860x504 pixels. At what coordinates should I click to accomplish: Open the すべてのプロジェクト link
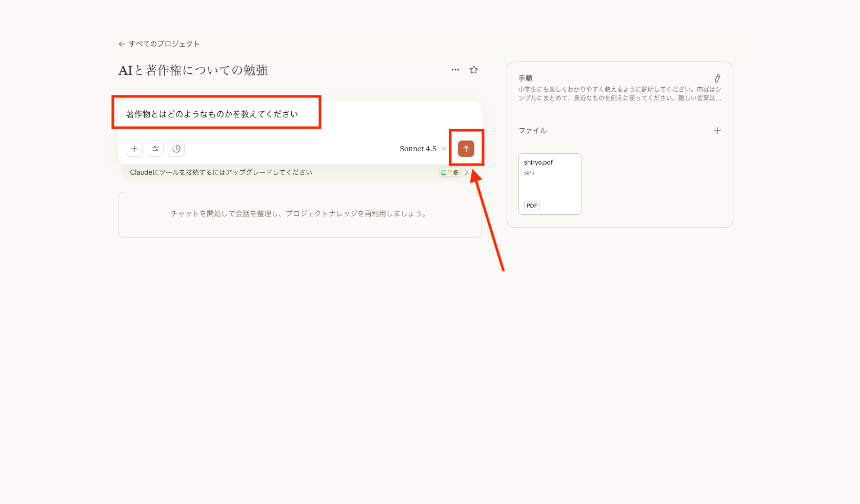[163, 44]
